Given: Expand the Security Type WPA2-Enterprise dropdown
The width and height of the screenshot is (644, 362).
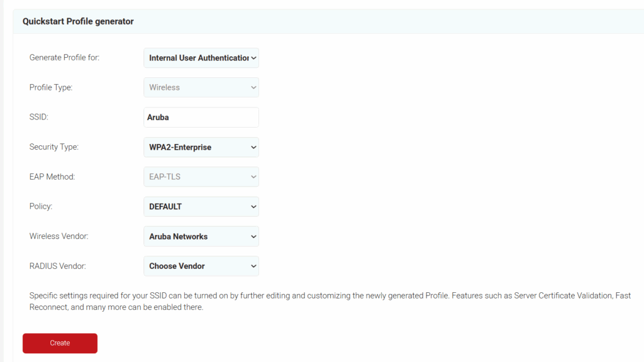Looking at the screenshot, I should [201, 147].
